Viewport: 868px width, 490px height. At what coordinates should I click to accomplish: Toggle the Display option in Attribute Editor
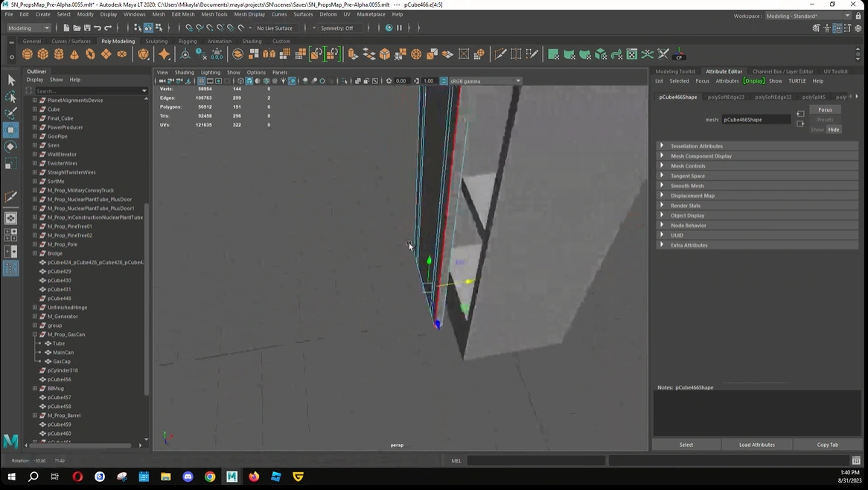pos(753,81)
